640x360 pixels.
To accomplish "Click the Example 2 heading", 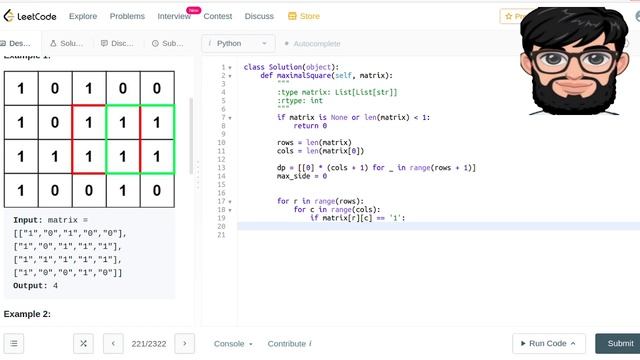I will [27, 314].
